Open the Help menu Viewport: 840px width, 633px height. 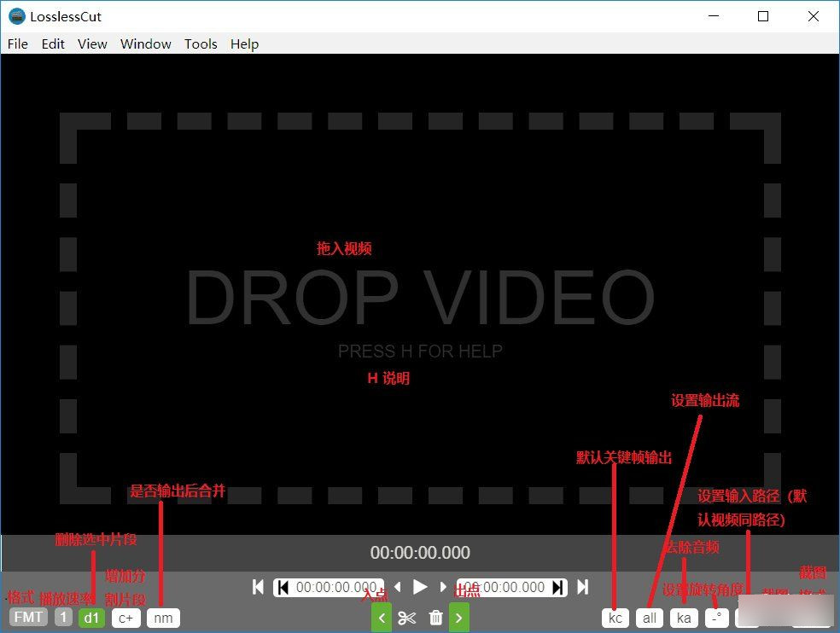(x=244, y=44)
